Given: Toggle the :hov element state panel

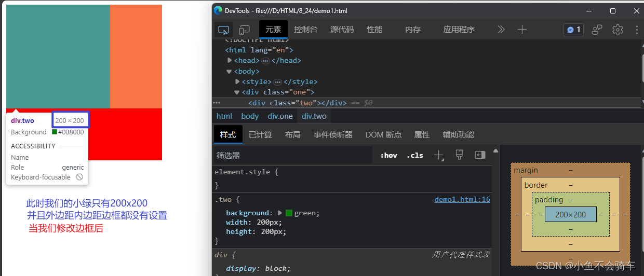Looking at the screenshot, I should coord(388,155).
